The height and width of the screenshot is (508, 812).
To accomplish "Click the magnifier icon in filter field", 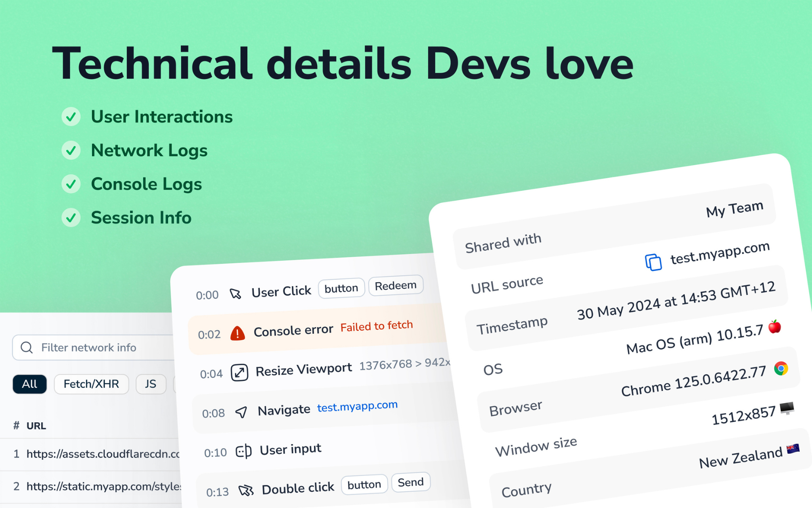I will click(x=27, y=348).
